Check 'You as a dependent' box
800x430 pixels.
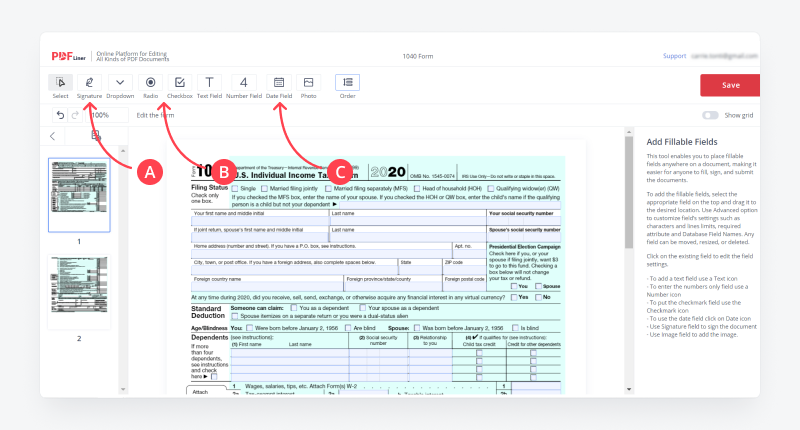click(x=294, y=308)
